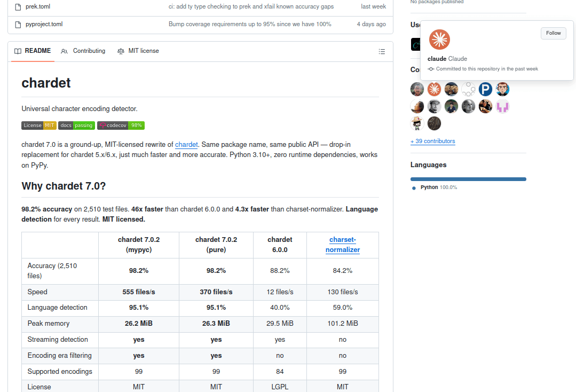Click the codecov 98% badge
Image resolution: width=576 pixels, height=392 pixels.
(121, 126)
